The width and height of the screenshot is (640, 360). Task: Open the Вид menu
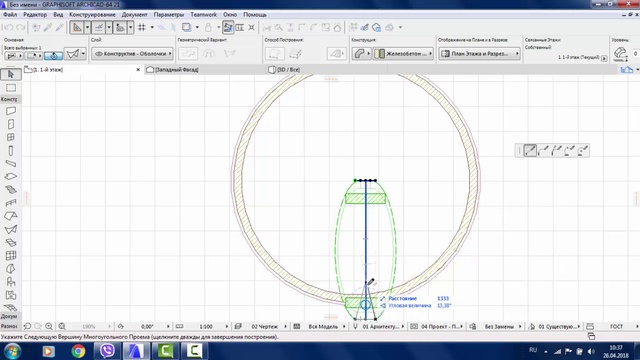[x=58, y=15]
